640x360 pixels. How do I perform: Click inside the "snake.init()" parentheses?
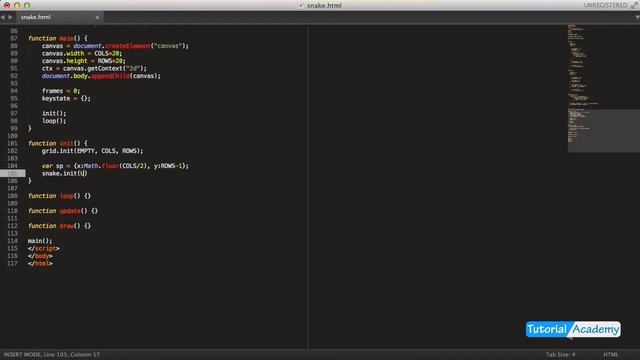[x=82, y=173]
